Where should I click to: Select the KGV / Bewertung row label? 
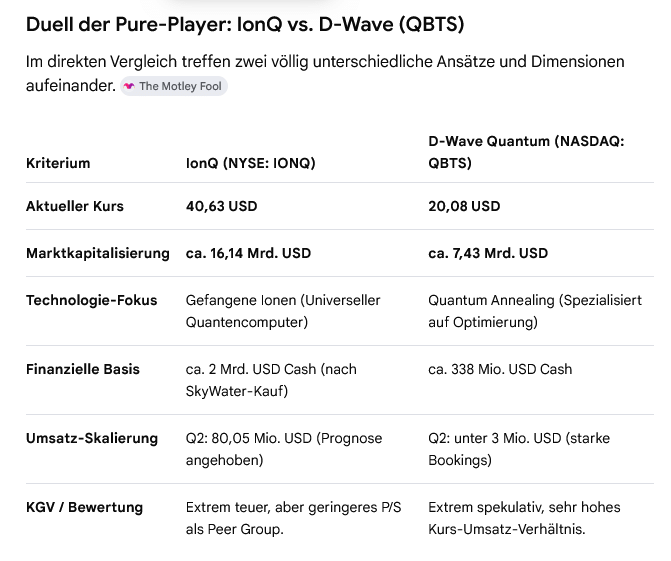click(x=84, y=508)
